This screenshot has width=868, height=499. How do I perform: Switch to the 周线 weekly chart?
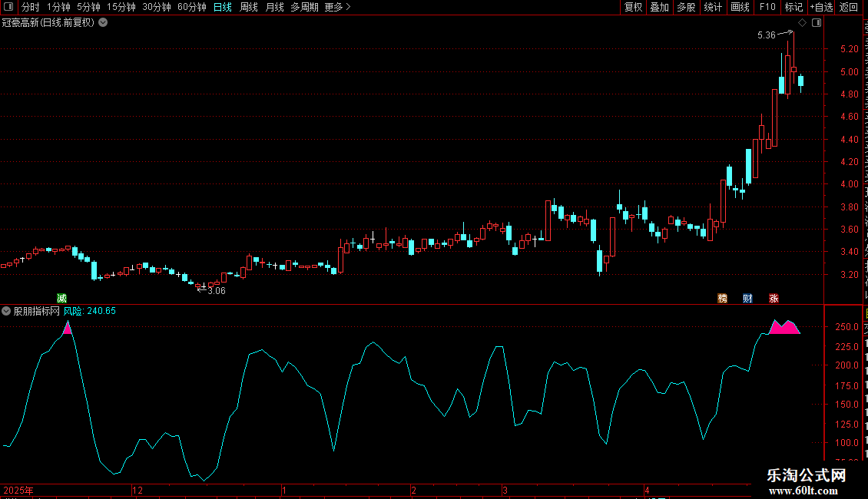coord(249,7)
